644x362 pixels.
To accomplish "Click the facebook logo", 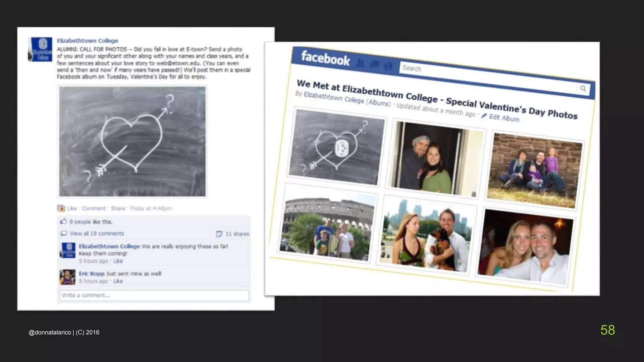I will tap(325, 58).
